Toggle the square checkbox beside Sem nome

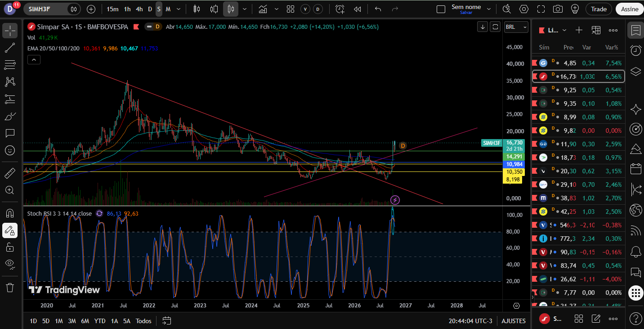(441, 9)
